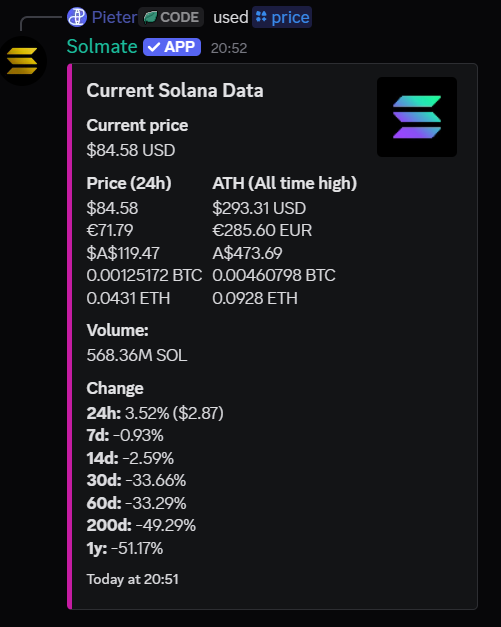The height and width of the screenshot is (627, 501).
Task: Click the pink embed color bar
Action: click(x=70, y=336)
